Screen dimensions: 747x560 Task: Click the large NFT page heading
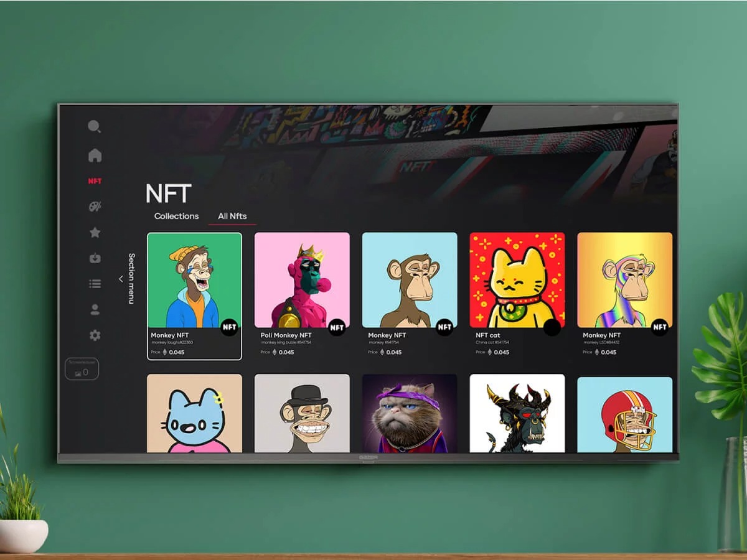point(168,194)
